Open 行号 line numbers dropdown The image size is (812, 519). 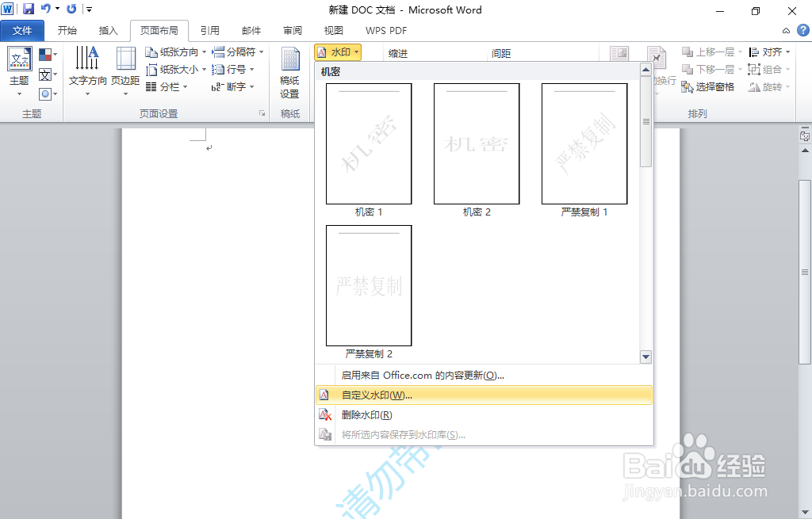tap(233, 70)
